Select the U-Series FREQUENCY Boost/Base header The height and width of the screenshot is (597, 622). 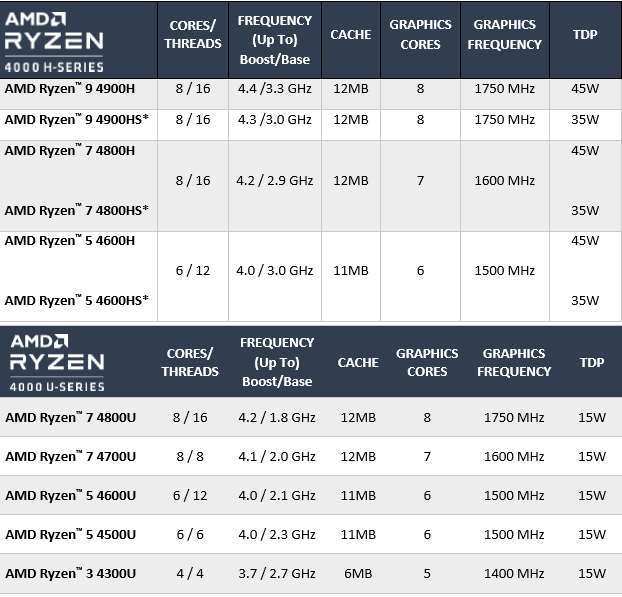(277, 362)
